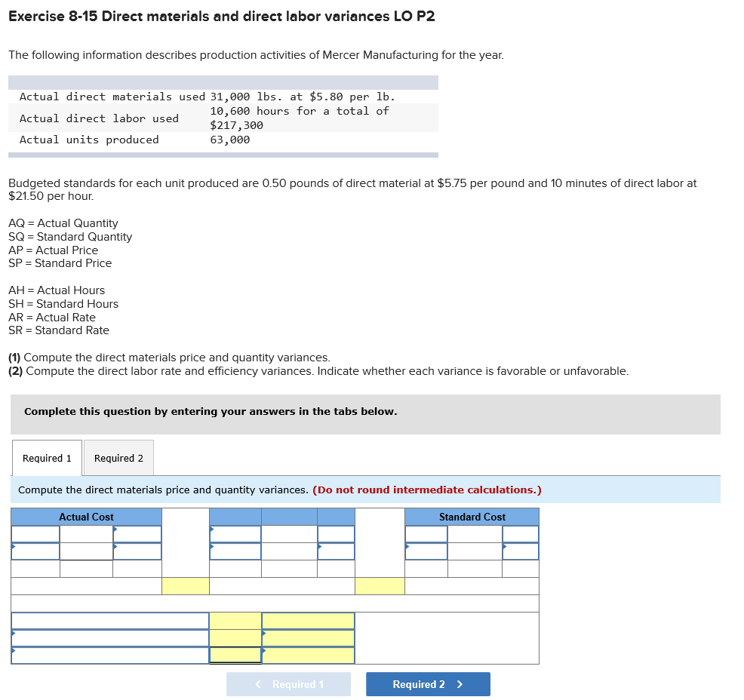Click the 'SR = Standard Rate' definition

[x=59, y=330]
